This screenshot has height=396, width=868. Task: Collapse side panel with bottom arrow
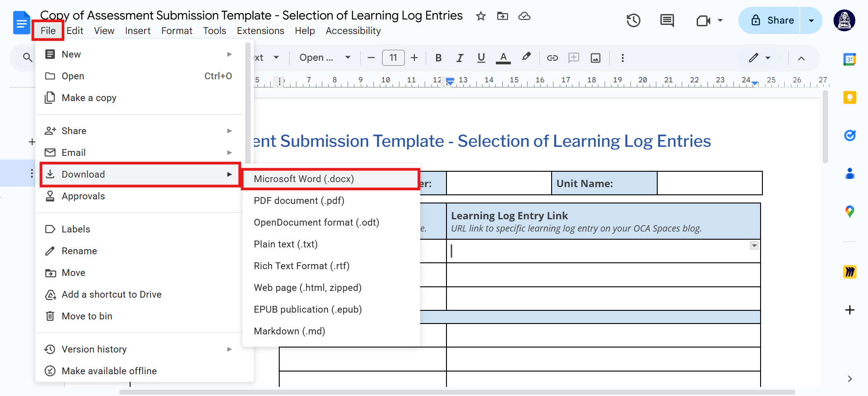click(850, 379)
